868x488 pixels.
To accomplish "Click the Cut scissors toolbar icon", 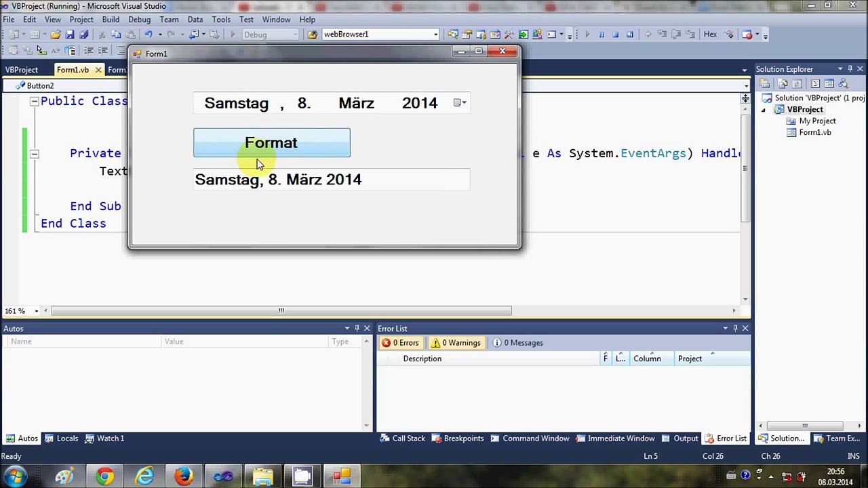I will tap(102, 35).
